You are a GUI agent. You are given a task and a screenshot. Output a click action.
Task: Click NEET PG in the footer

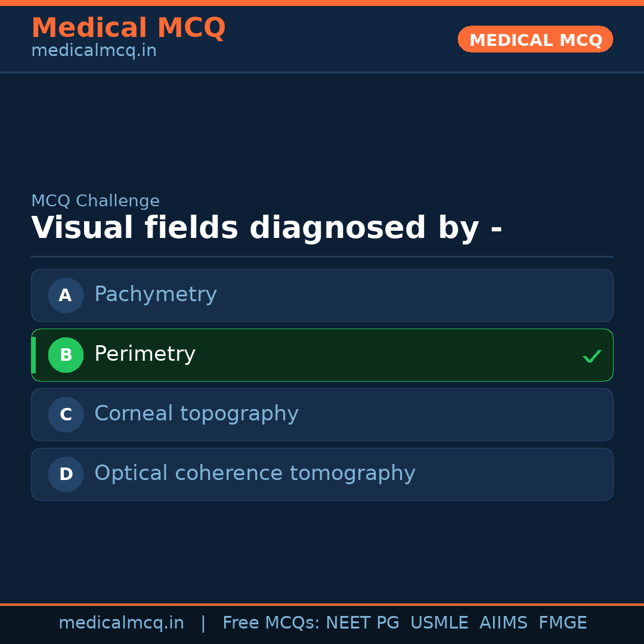363,623
